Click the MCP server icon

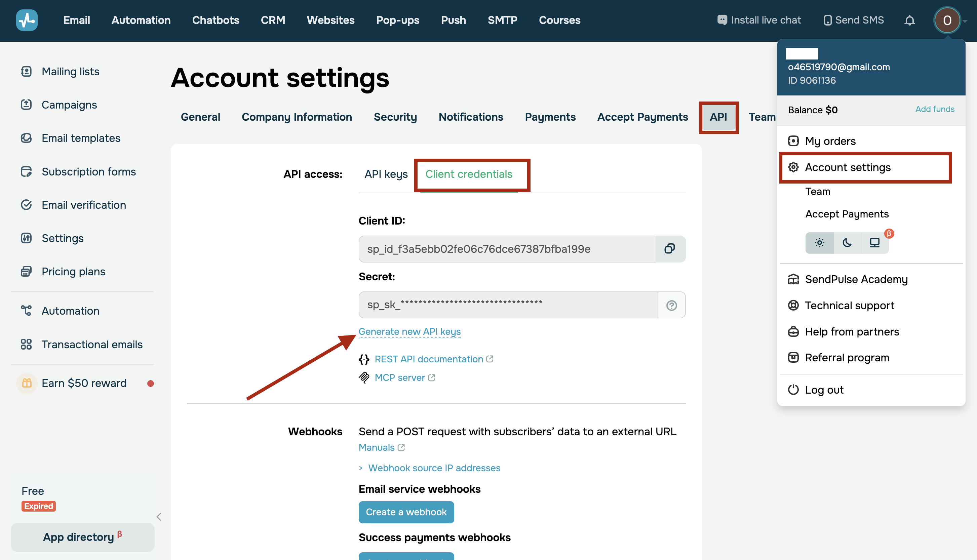tap(364, 378)
